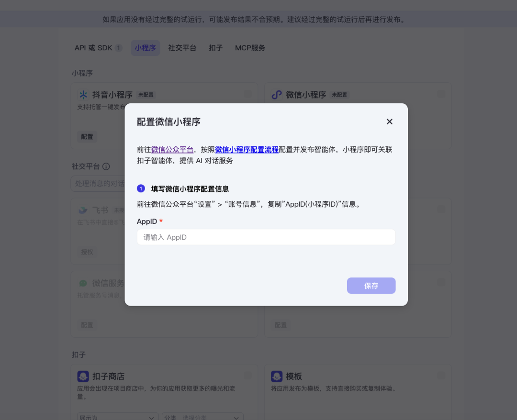
Task: Open the 微信公众平台 link
Action: [172, 150]
